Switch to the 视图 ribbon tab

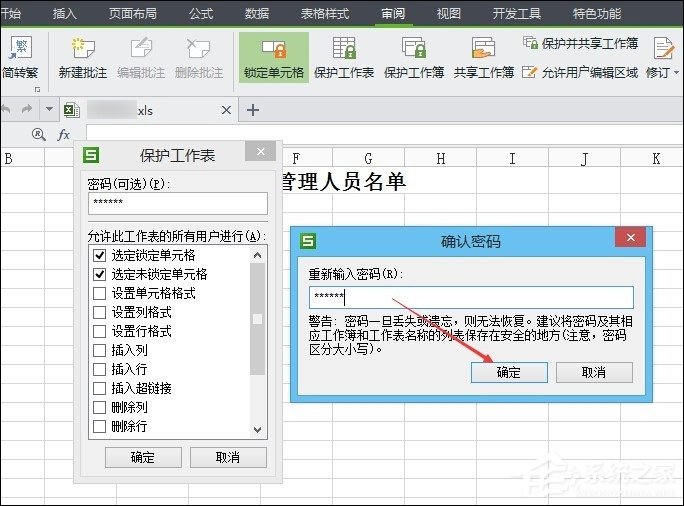[x=449, y=14]
